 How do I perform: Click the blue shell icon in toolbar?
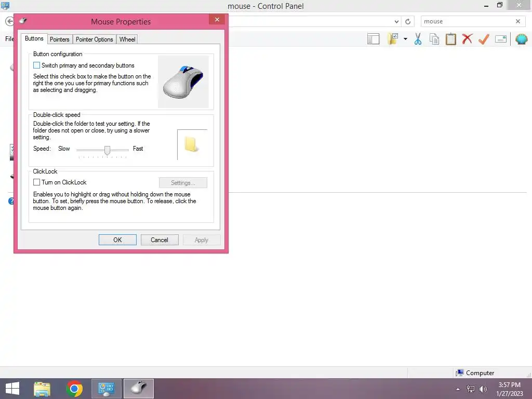pos(522,39)
